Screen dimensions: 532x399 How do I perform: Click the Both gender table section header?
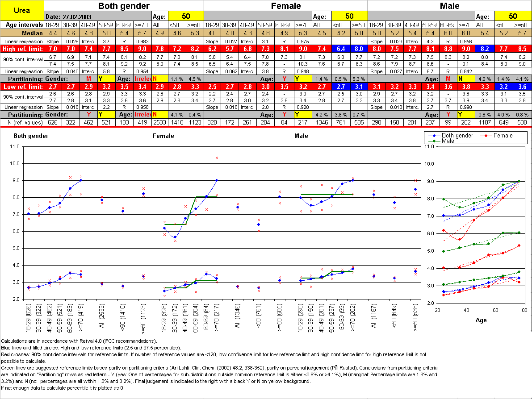click(x=124, y=6)
